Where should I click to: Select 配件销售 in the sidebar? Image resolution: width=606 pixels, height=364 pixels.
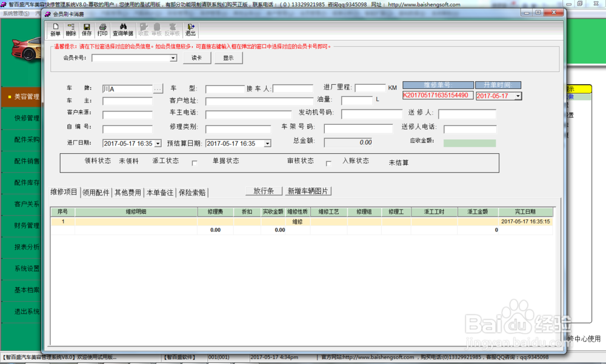(22, 161)
